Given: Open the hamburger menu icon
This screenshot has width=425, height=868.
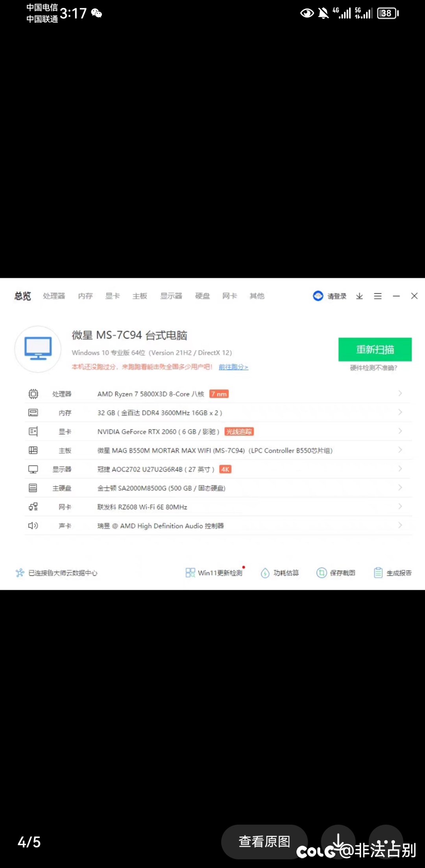Looking at the screenshot, I should tap(378, 296).
